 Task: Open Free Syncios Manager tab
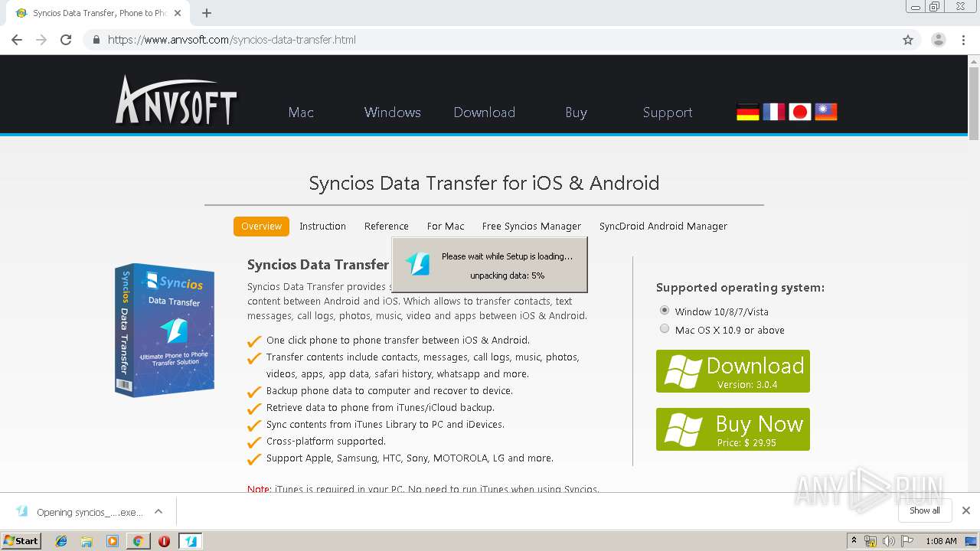point(531,227)
